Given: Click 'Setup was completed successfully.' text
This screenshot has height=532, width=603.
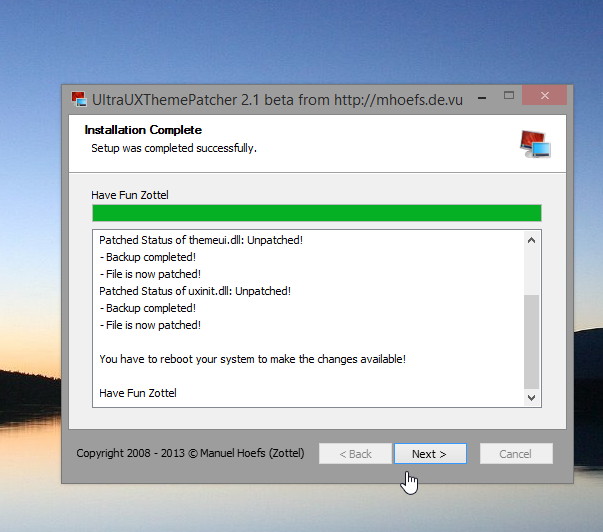Looking at the screenshot, I should point(174,148).
